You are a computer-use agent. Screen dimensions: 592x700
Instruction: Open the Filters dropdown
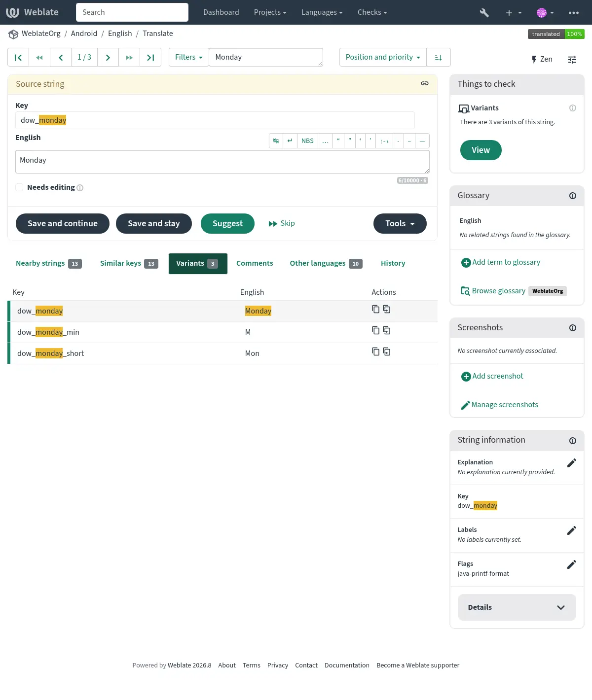pyautogui.click(x=189, y=57)
